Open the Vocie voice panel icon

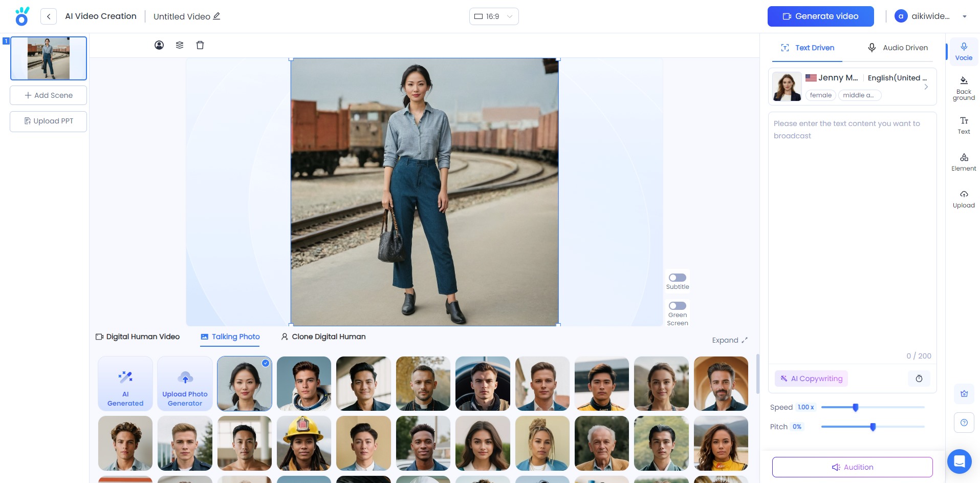(x=964, y=52)
